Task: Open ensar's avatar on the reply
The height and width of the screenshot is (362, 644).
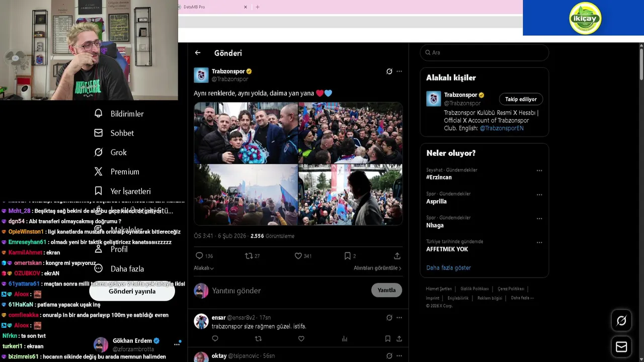Action: pos(201,321)
